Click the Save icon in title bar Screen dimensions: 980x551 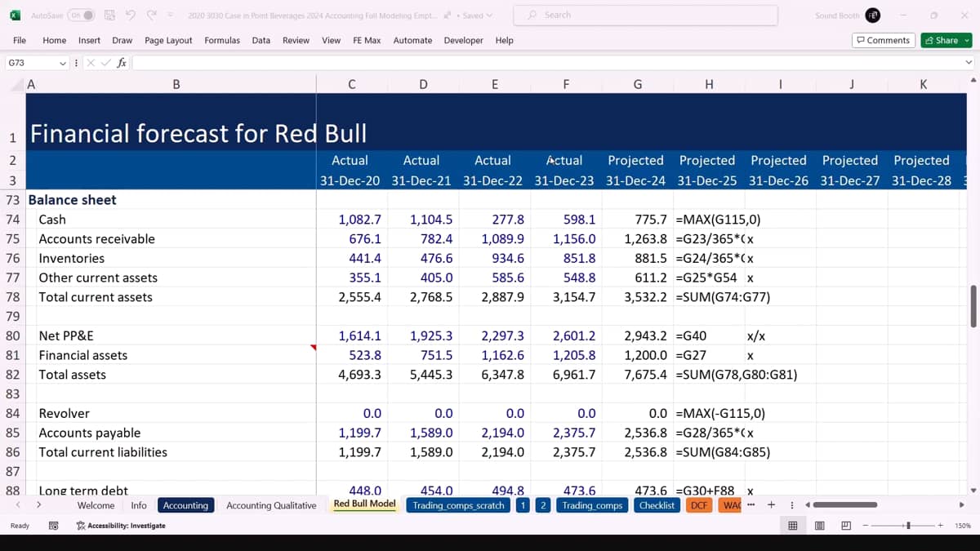point(109,16)
